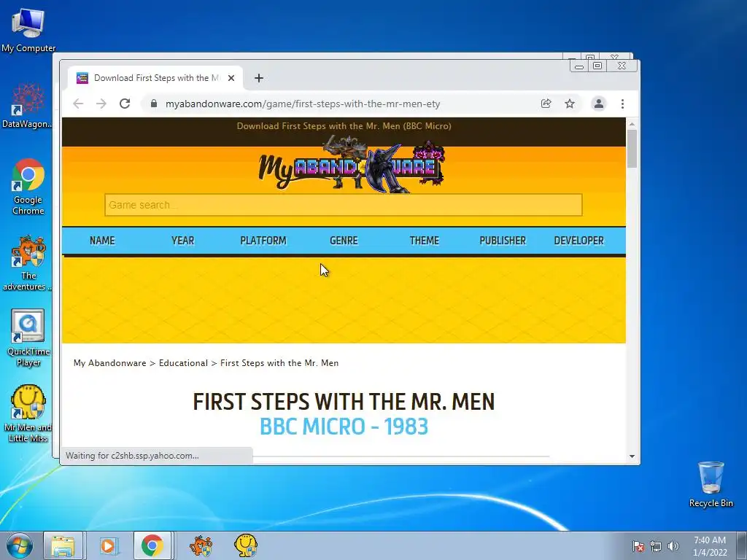Click the vertical scrollbar thumb
This screenshot has height=560, width=747.
tap(632, 149)
